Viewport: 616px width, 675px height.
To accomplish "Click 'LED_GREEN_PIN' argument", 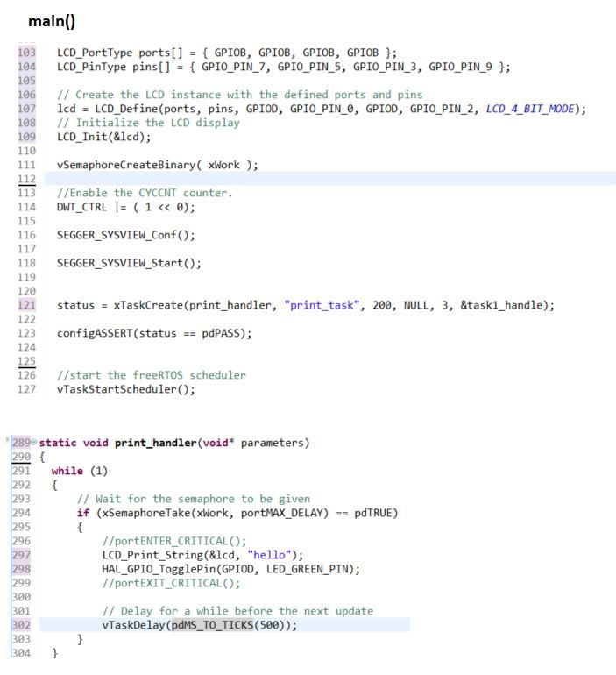I will pos(308,569).
